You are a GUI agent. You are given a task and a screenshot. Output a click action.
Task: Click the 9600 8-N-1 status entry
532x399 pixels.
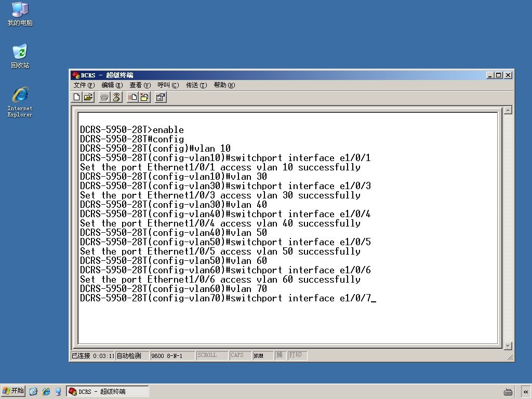point(172,355)
